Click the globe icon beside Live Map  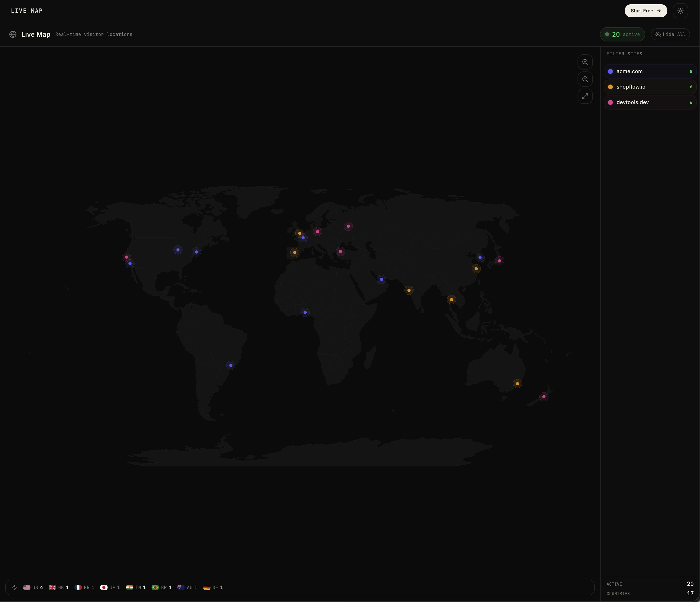point(13,35)
